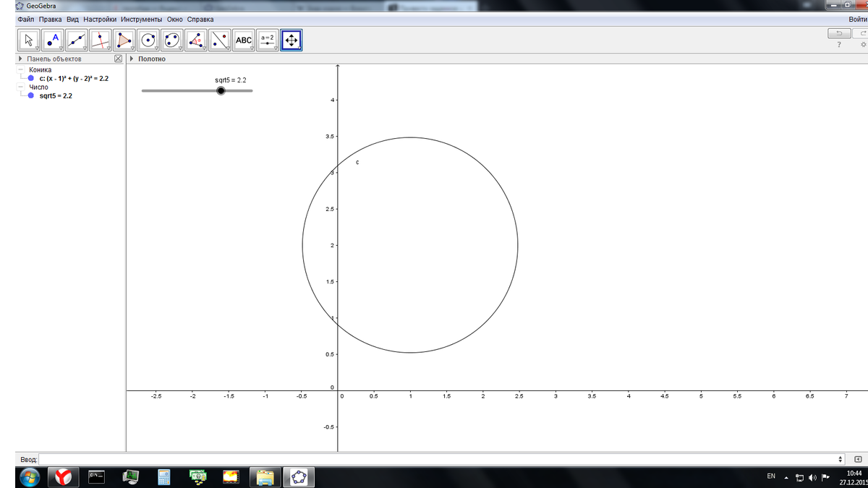Image resolution: width=868 pixels, height=488 pixels.
Task: Expand the Полотно style bar triangle
Action: click(x=132, y=59)
